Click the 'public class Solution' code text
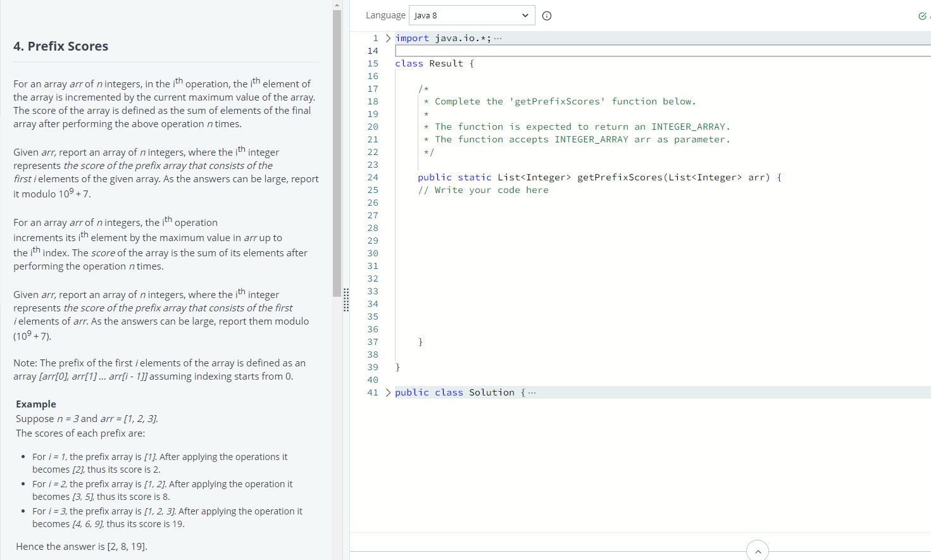Viewport: 931px width, 560px height. point(454,392)
